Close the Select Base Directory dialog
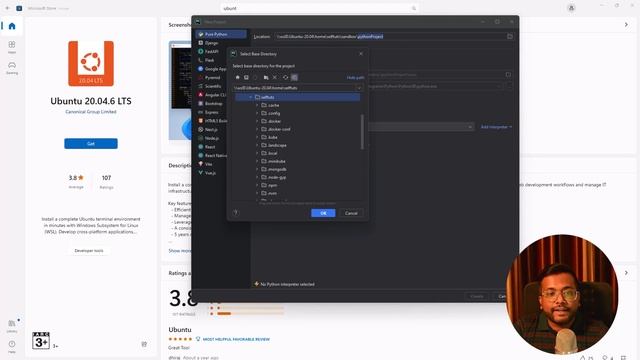640x360 pixels. pos(361,53)
